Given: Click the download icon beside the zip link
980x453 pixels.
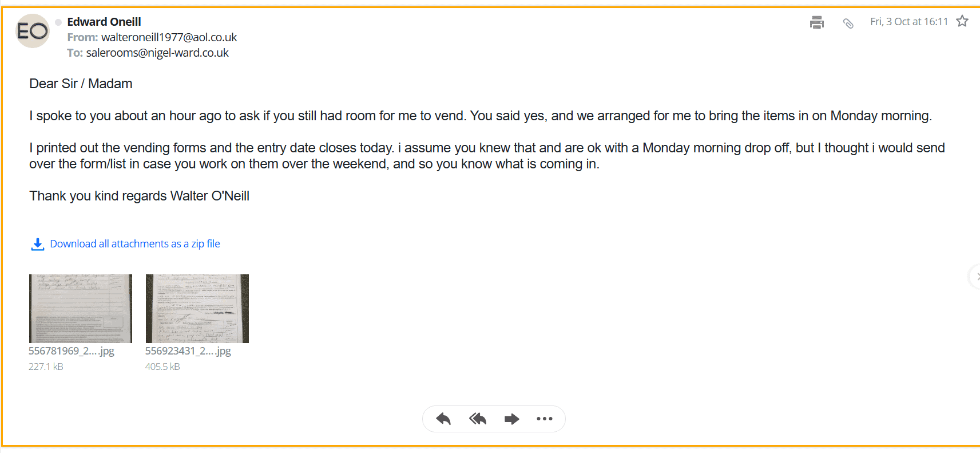Looking at the screenshot, I should coord(38,245).
